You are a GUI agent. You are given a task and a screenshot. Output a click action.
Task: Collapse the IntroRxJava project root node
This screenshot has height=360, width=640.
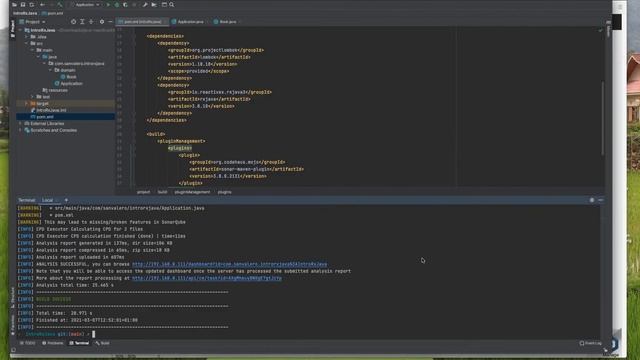(20, 30)
